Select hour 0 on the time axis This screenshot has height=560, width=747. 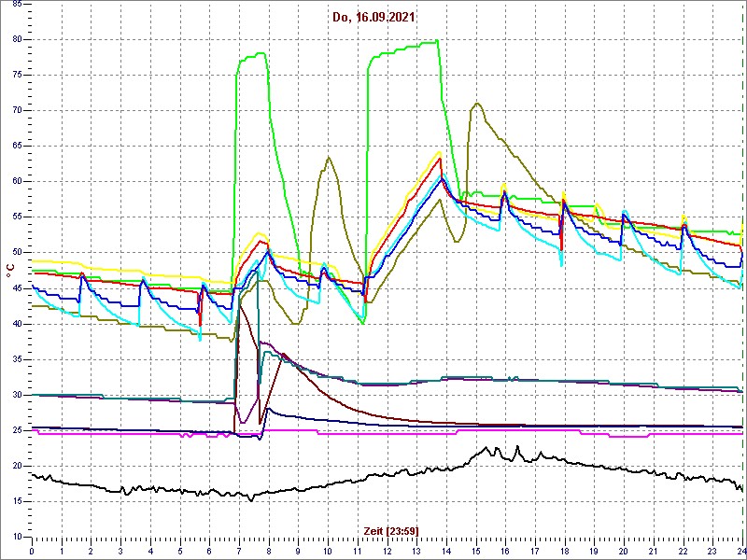click(32, 550)
